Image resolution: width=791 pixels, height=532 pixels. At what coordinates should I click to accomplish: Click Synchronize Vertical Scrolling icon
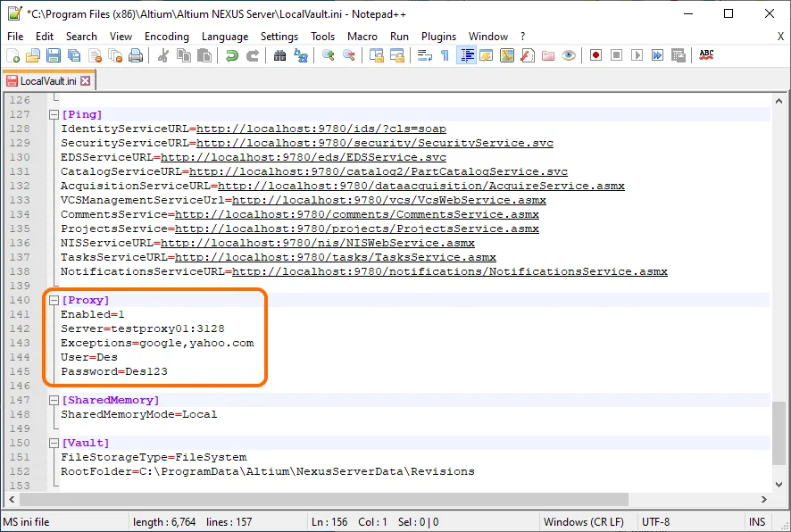(377, 55)
